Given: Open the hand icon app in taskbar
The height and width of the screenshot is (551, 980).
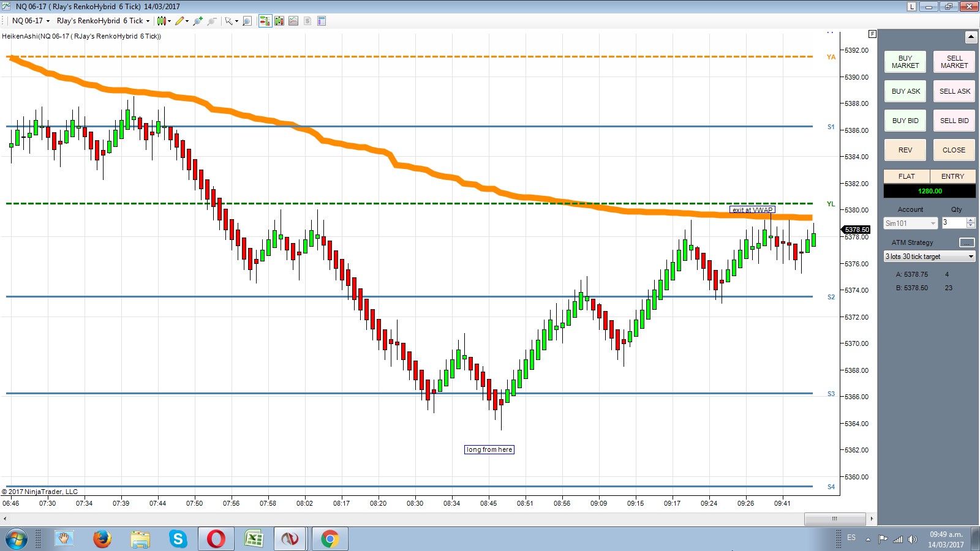Looking at the screenshot, I should pos(64,539).
